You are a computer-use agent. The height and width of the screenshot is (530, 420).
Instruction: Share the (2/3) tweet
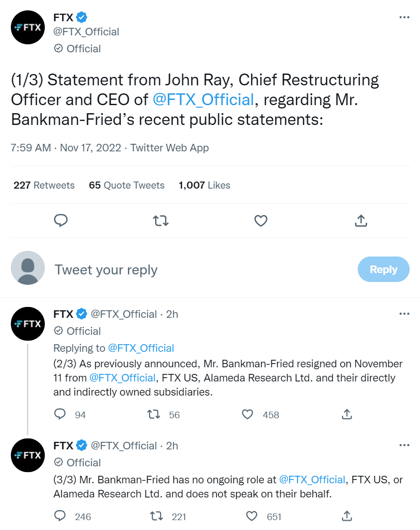pos(346,414)
